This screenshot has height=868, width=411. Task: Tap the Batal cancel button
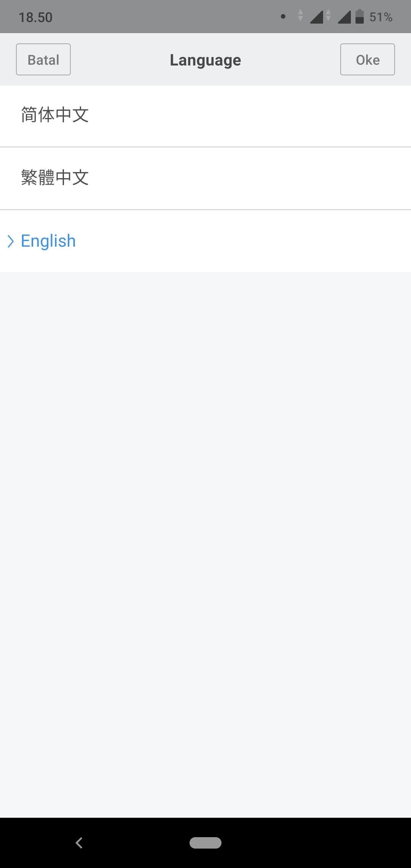point(43,59)
